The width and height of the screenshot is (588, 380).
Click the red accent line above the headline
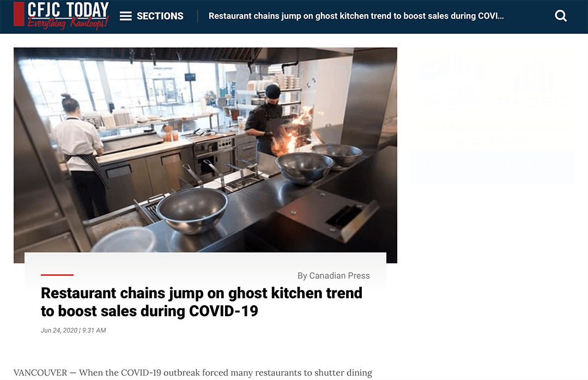click(x=57, y=275)
